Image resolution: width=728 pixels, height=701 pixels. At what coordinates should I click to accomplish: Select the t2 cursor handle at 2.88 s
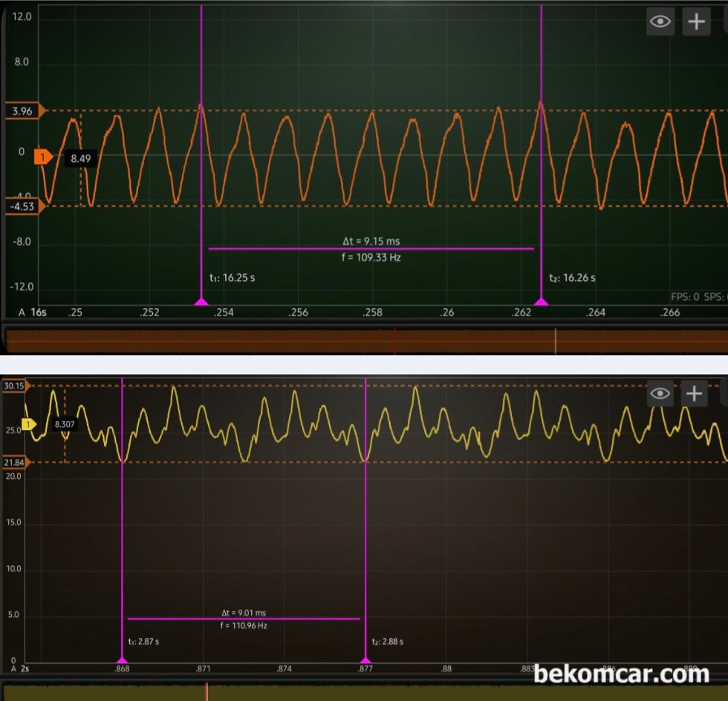coord(365,659)
